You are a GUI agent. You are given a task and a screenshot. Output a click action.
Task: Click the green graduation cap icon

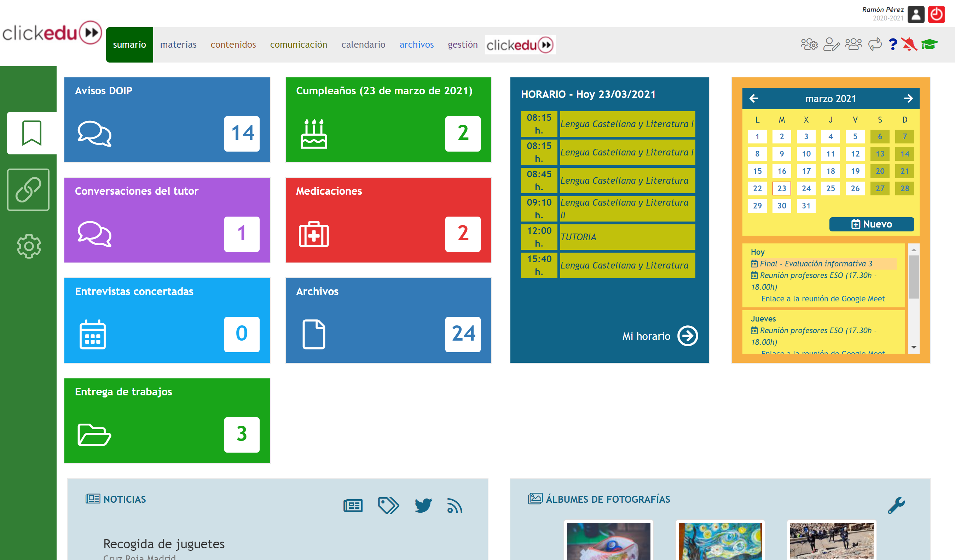pos(929,44)
